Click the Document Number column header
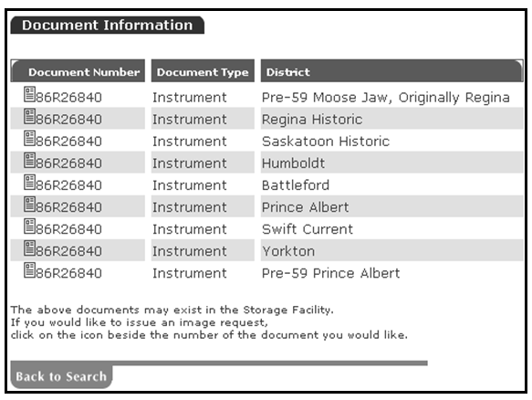 78,71
